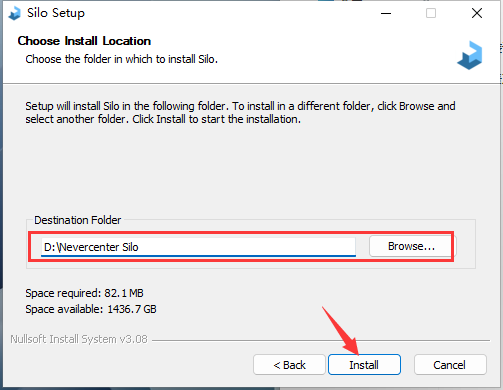The image size is (503, 390).
Task: Click the Nullsoft Install System v3.08 label
Action: 79,339
